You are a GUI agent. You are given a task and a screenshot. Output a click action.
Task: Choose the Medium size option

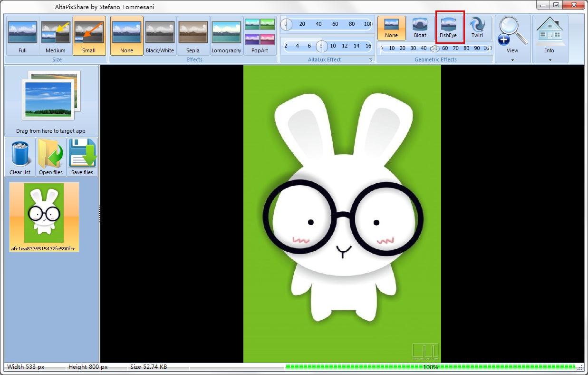click(56, 36)
